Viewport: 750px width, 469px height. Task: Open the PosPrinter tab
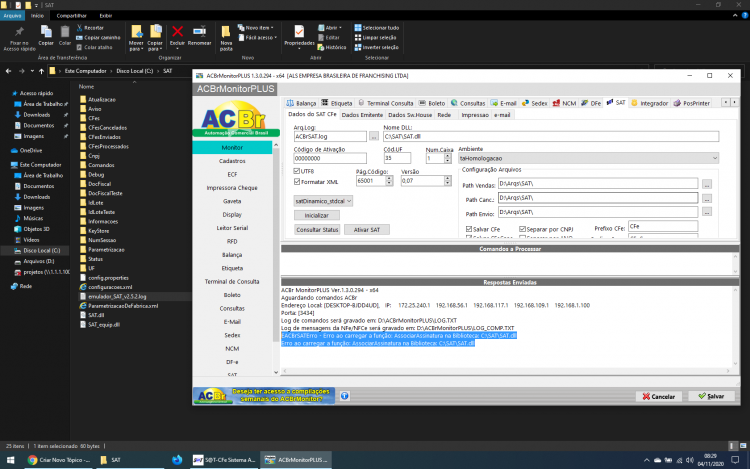[692, 103]
